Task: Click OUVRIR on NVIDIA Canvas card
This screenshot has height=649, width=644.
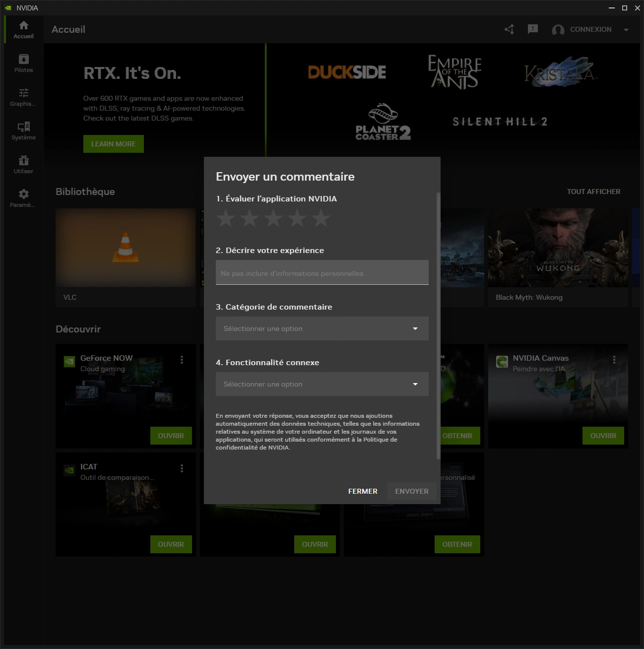Action: point(603,436)
